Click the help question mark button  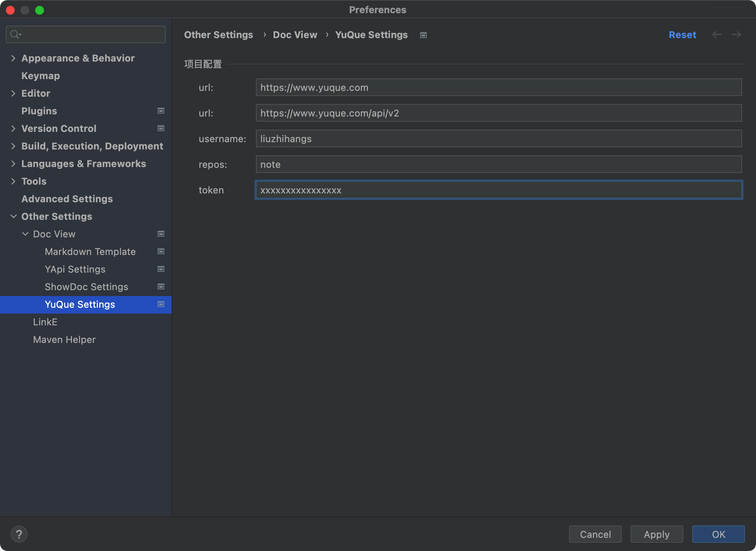[19, 534]
